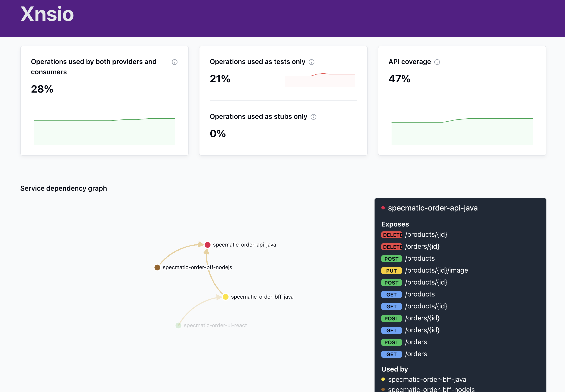
Task: Click specmatic-order-api-java title in details panel
Action: click(432, 208)
